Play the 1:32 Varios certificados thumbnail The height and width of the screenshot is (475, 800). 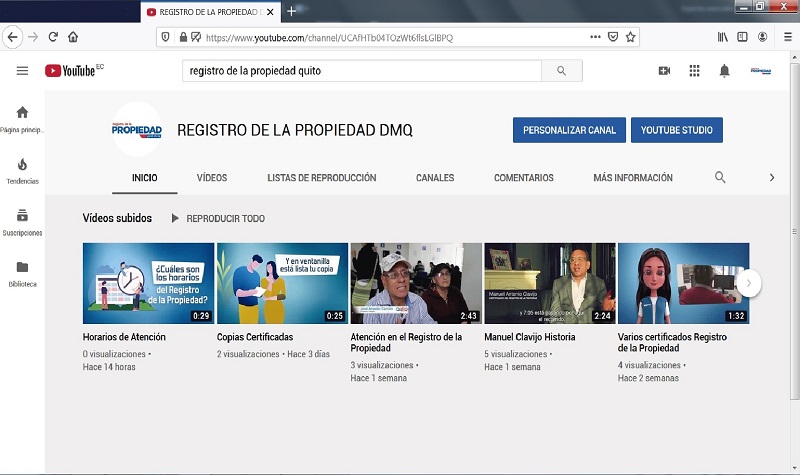(683, 283)
